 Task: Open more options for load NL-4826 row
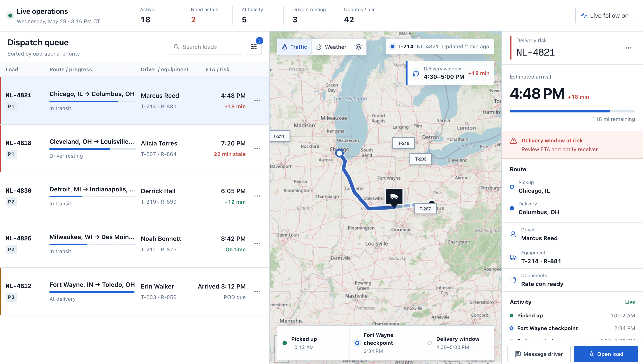point(257,244)
